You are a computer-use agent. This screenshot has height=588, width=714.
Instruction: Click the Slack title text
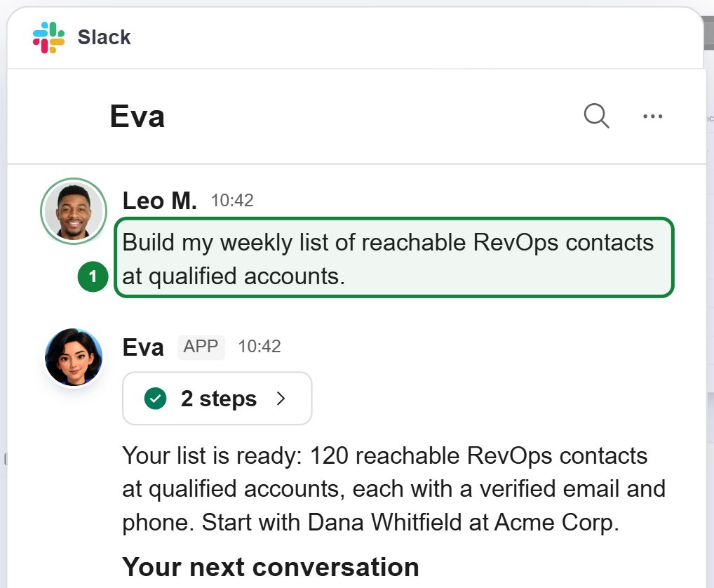coord(105,37)
